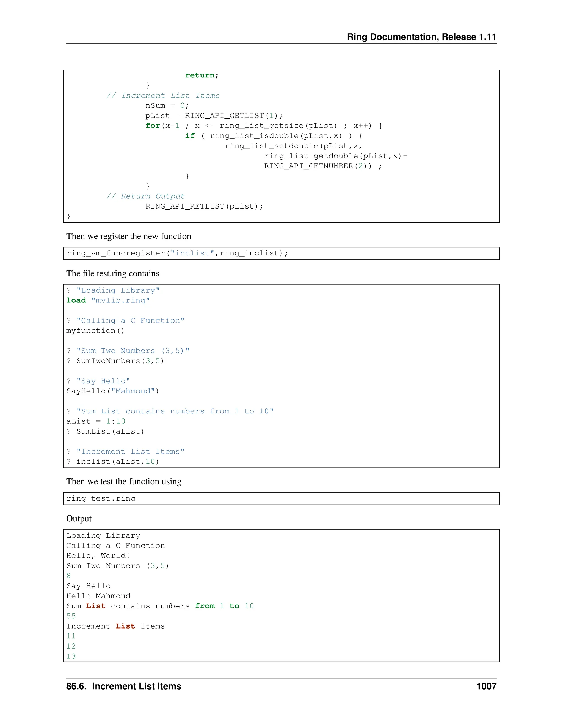
Task: Click the 'myfunction()' call line
Action: click(x=95, y=331)
